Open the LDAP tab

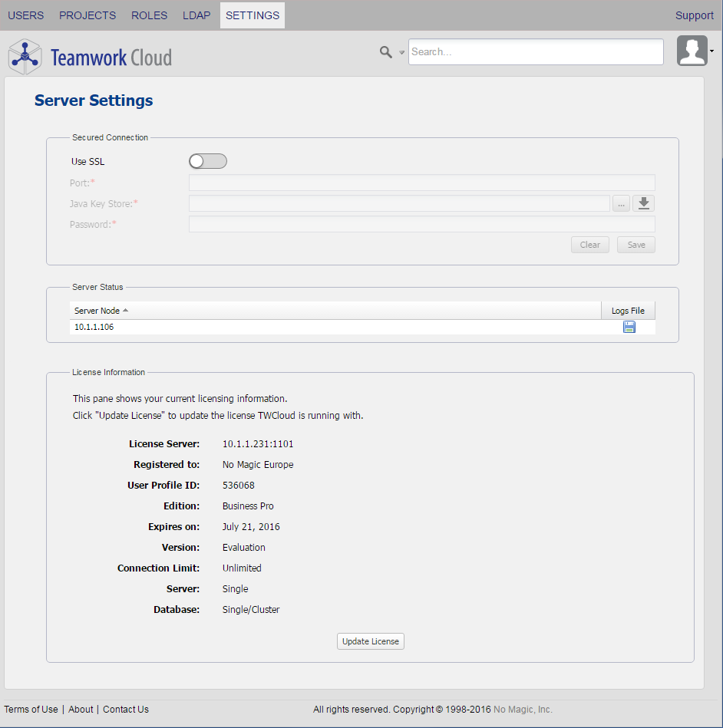point(196,15)
